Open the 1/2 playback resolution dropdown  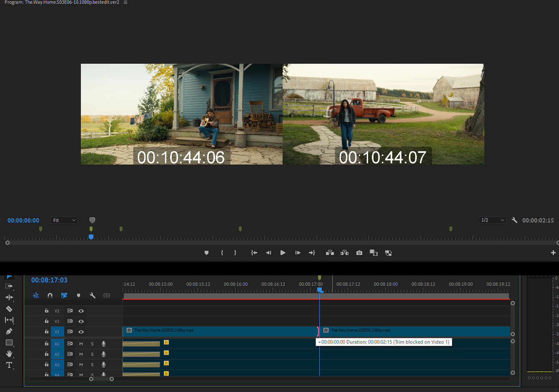[x=492, y=220]
